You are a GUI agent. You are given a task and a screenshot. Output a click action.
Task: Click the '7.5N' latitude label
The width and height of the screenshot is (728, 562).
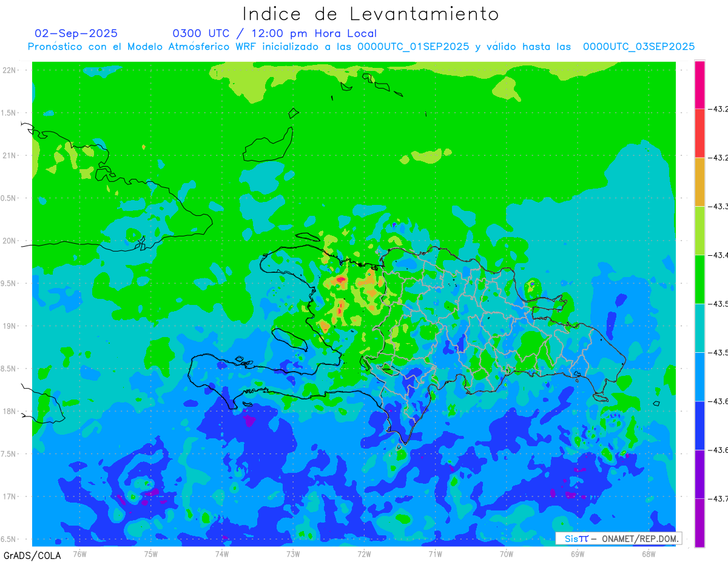(x=9, y=454)
